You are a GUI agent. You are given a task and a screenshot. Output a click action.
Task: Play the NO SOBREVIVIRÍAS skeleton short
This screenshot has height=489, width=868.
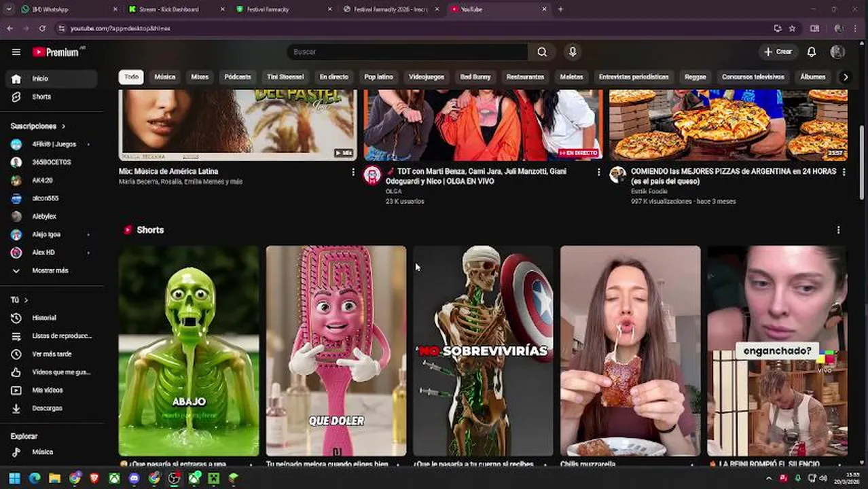point(483,350)
